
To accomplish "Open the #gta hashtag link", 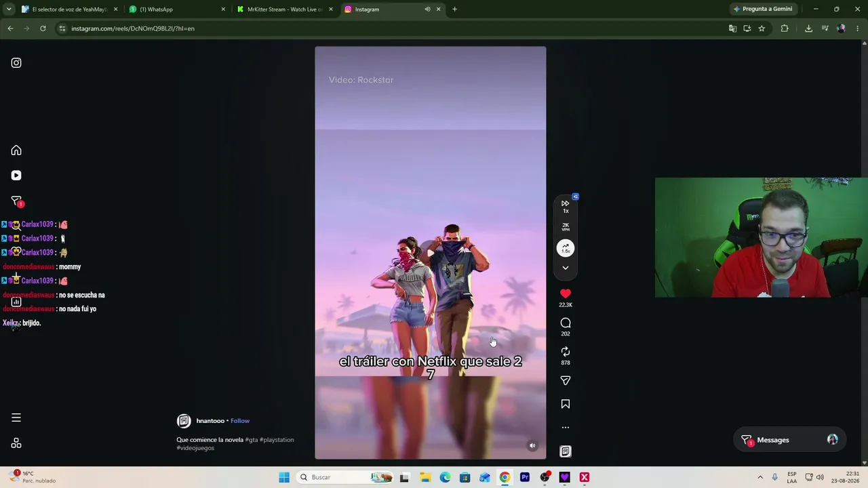I will click(x=252, y=440).
